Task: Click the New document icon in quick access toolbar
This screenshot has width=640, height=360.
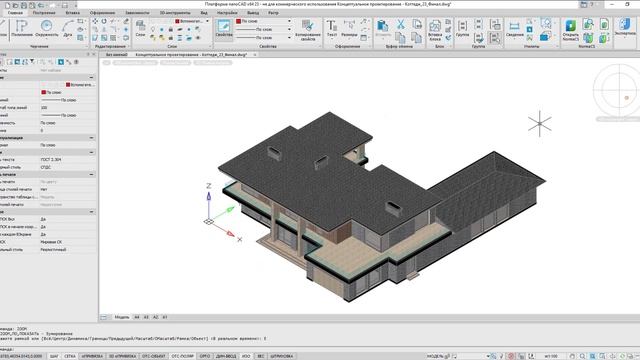Action: click(7, 5)
